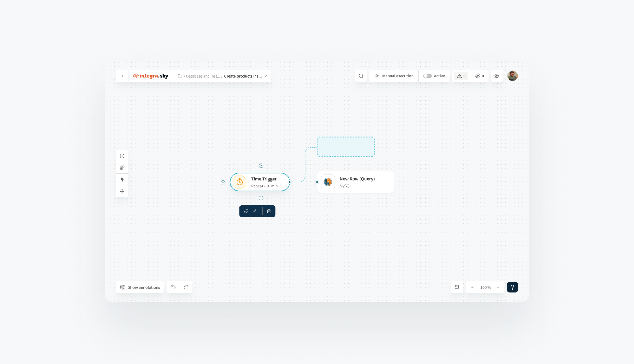
Task: Expand the workflow name dropdown chevron
Action: 266,76
